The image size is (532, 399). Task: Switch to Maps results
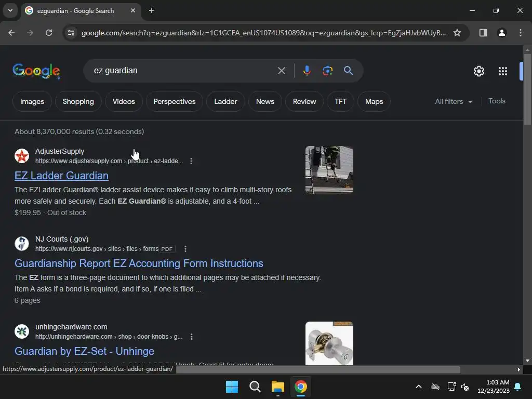374,101
